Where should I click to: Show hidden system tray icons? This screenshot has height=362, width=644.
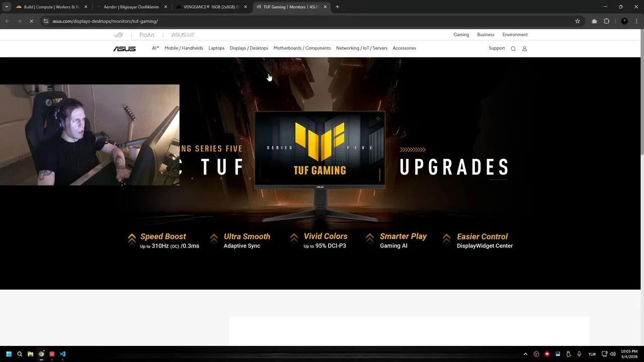point(525,354)
